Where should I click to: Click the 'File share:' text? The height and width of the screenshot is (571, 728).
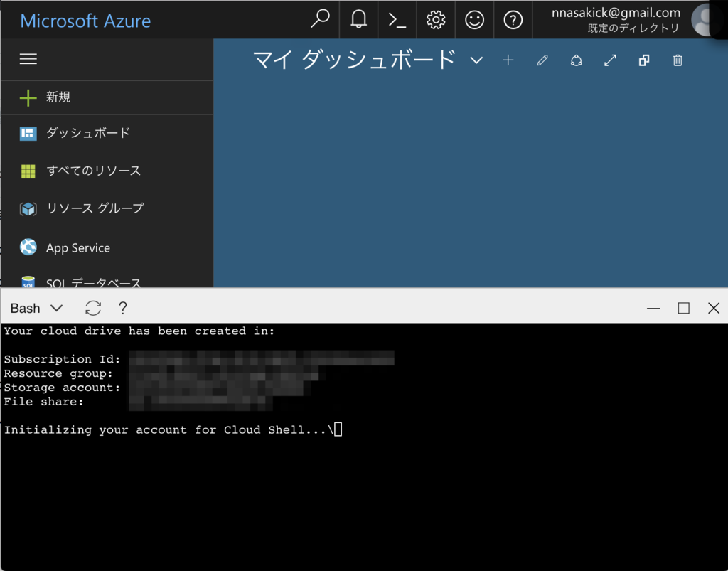pos(43,402)
